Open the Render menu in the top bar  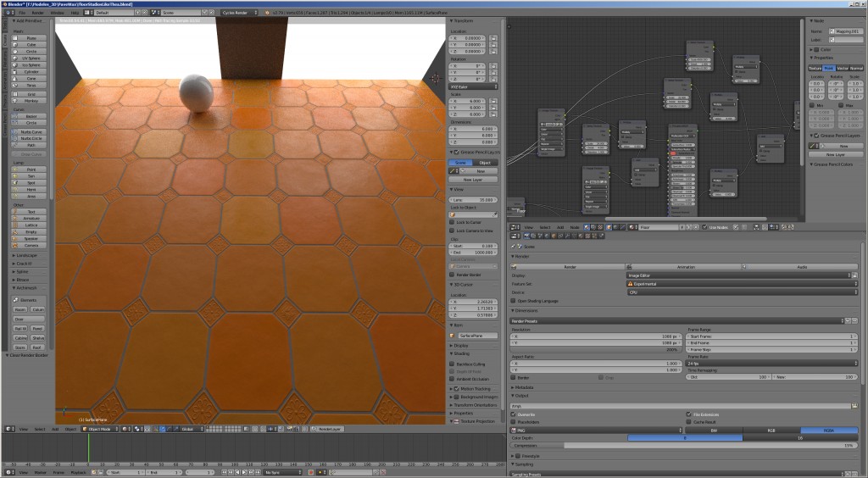pyautogui.click(x=38, y=13)
